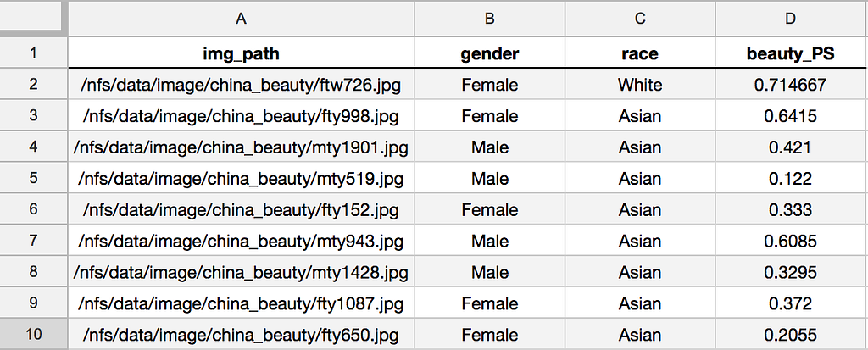Click the img_path header cell
The image size is (868, 350).
coord(241,54)
